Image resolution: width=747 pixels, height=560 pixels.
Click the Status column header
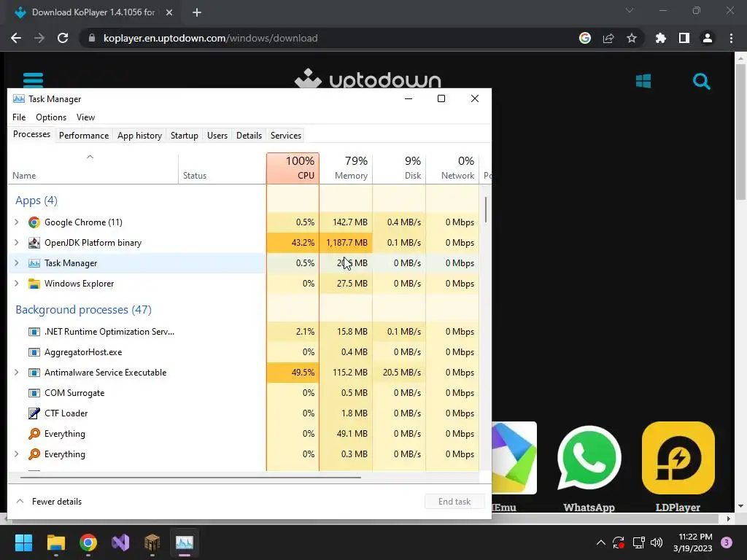tap(222, 168)
